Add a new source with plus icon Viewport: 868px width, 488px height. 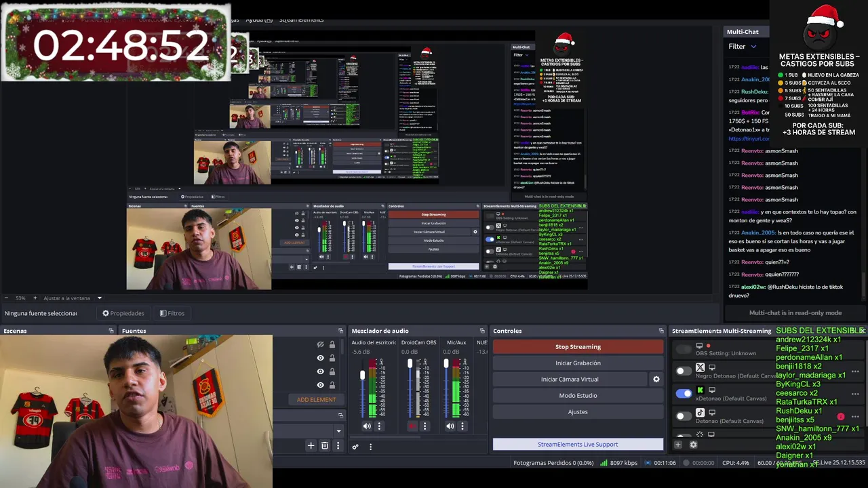pyautogui.click(x=311, y=445)
